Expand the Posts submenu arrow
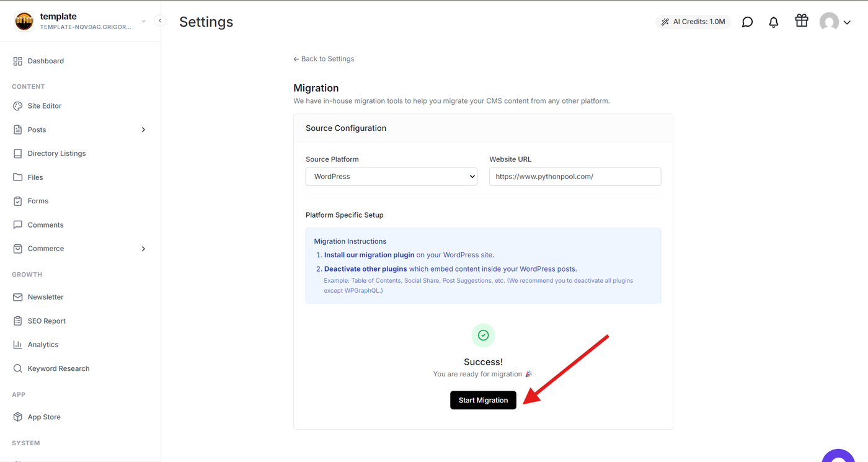Screen dimensions: 868x462 (x=143, y=130)
